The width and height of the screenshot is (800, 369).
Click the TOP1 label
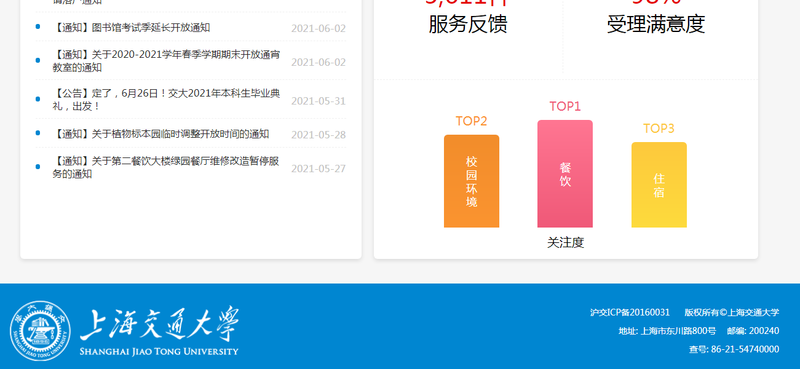565,106
